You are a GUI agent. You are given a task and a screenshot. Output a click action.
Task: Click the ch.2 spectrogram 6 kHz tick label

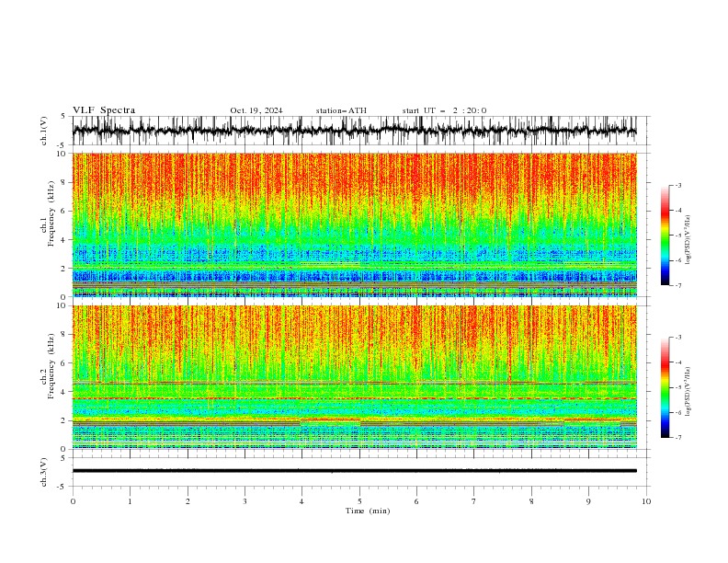(63, 363)
